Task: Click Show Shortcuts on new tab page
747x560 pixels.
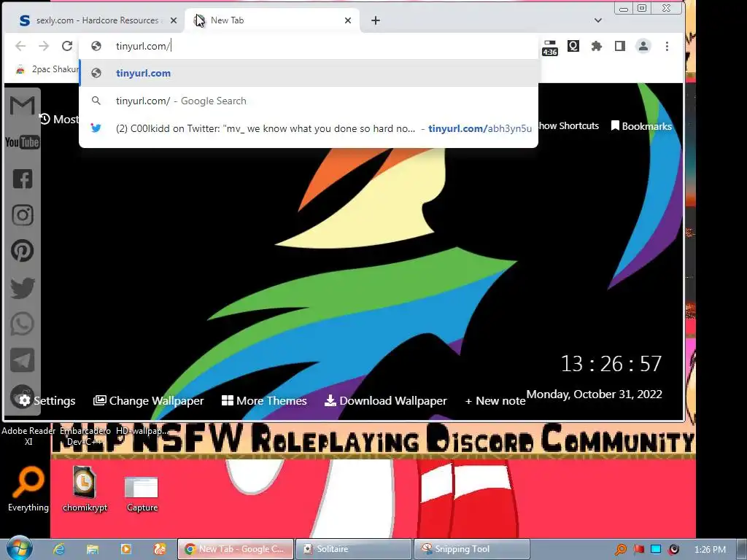Action: click(x=568, y=125)
